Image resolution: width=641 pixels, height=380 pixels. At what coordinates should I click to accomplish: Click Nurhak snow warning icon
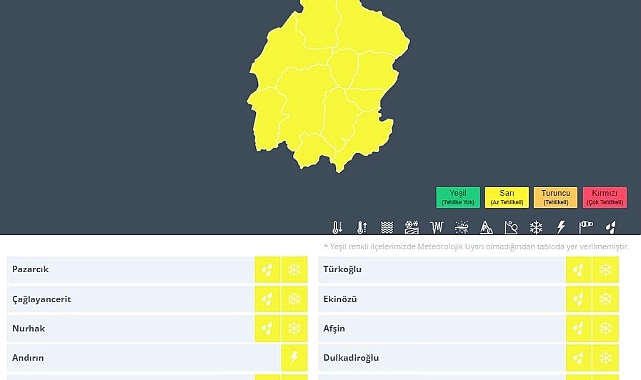(294, 329)
